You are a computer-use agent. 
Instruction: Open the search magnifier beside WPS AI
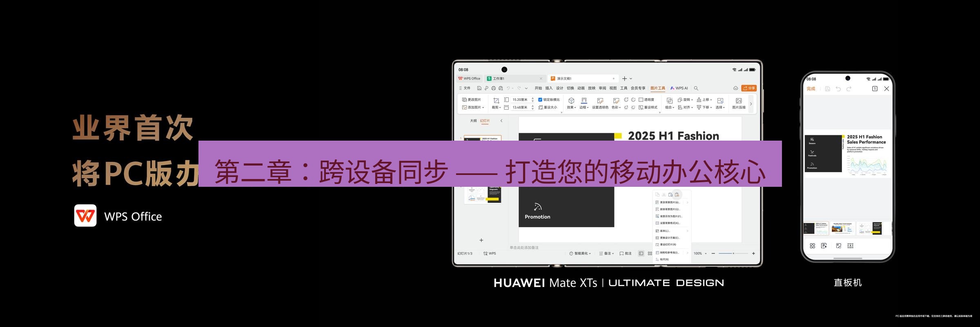(696, 88)
